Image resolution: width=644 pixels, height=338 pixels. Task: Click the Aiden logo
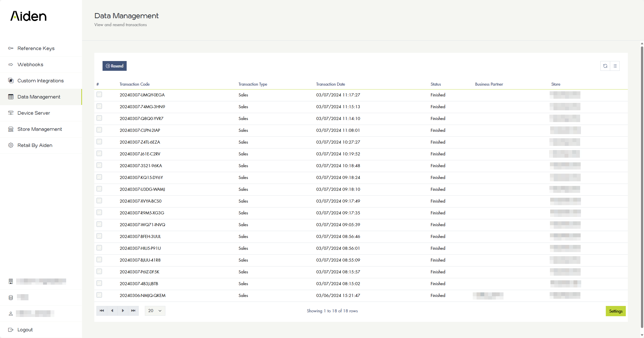click(x=28, y=16)
